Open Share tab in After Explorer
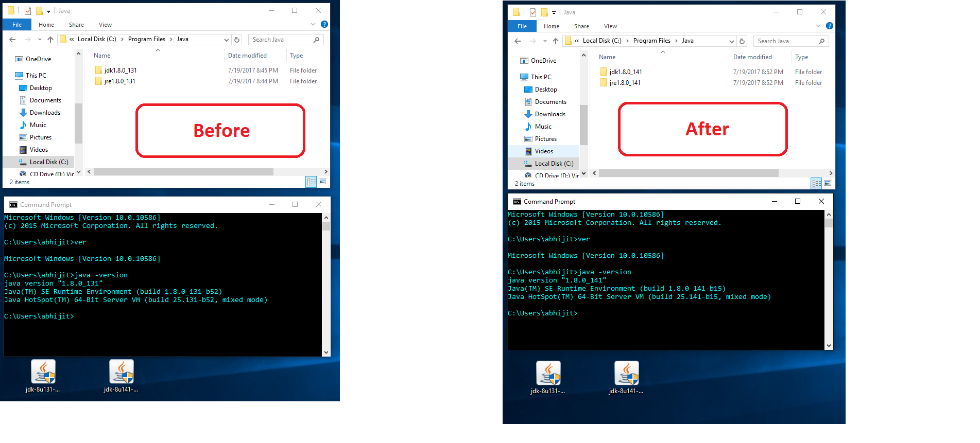This screenshot has height=443, width=980. (x=582, y=26)
